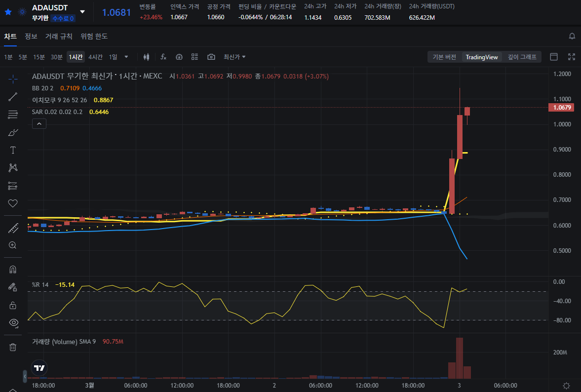
Task: Lock all drawing tools
Action: (x=13, y=305)
